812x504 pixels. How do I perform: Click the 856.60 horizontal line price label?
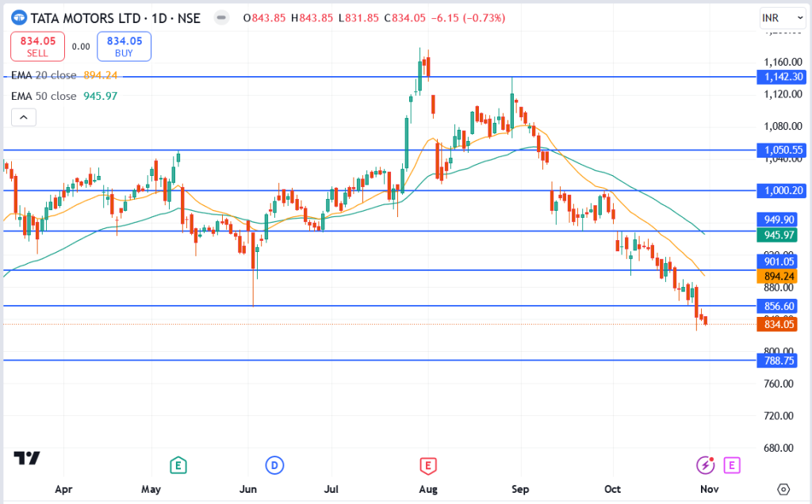[777, 306]
